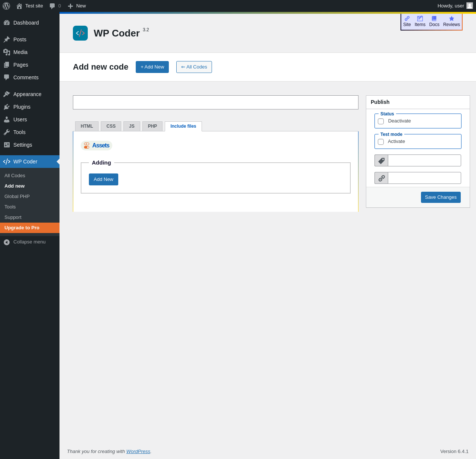Click Upgrade to Pro
This screenshot has width=476, height=459.
tap(30, 228)
